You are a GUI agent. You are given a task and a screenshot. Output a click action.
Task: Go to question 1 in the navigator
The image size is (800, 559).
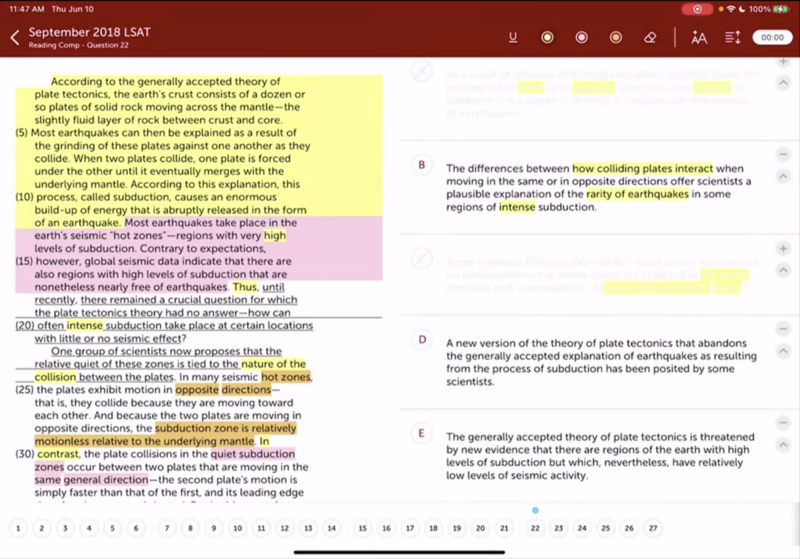[17, 528]
